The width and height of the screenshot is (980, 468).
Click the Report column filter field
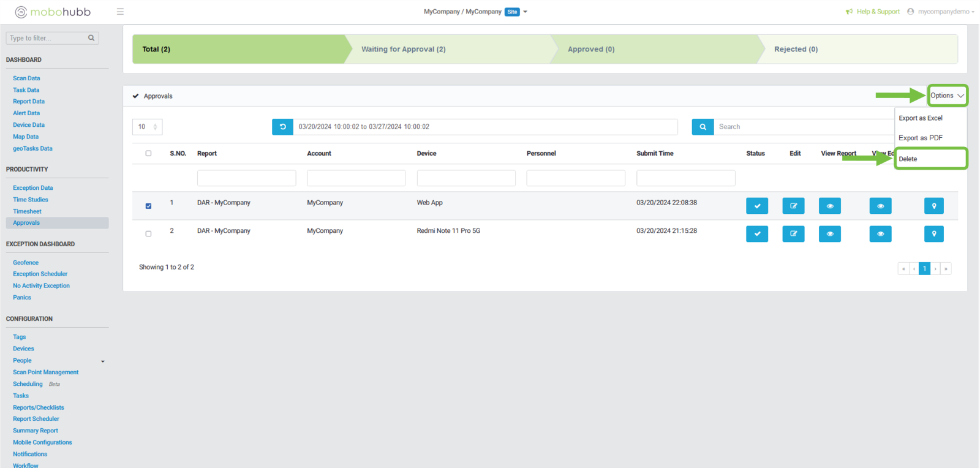click(x=246, y=178)
